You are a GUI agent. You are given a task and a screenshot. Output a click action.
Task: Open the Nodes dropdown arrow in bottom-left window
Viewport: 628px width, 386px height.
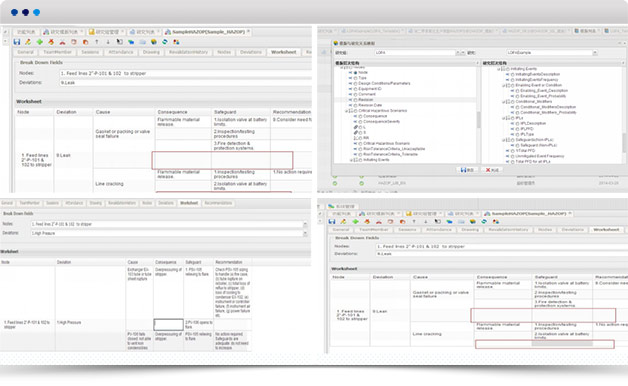coord(305,224)
